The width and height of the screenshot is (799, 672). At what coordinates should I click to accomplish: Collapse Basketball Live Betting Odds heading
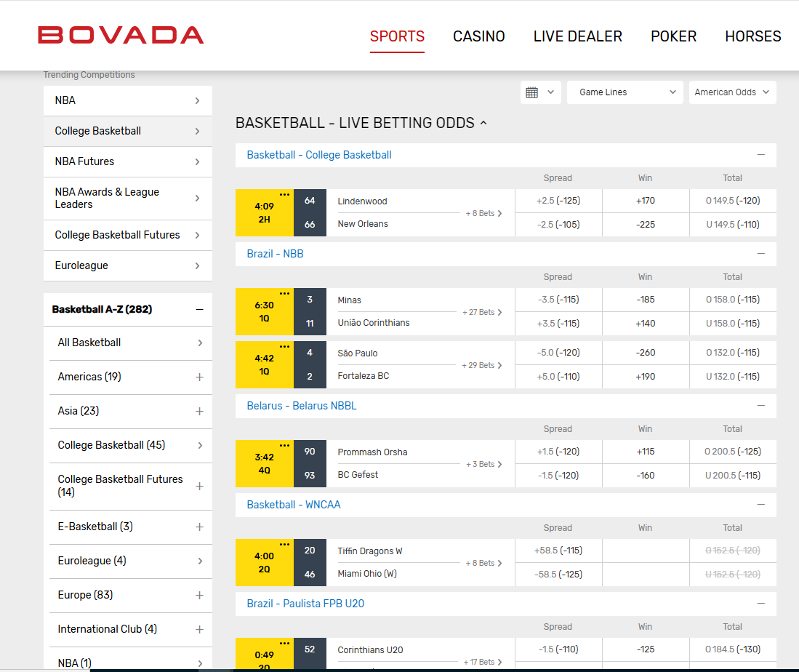tap(483, 124)
